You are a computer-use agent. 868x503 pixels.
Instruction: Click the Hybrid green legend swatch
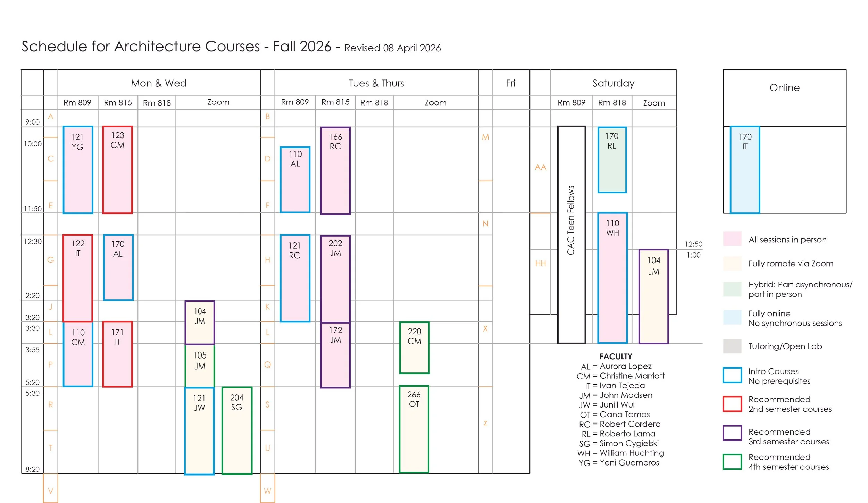(x=732, y=289)
